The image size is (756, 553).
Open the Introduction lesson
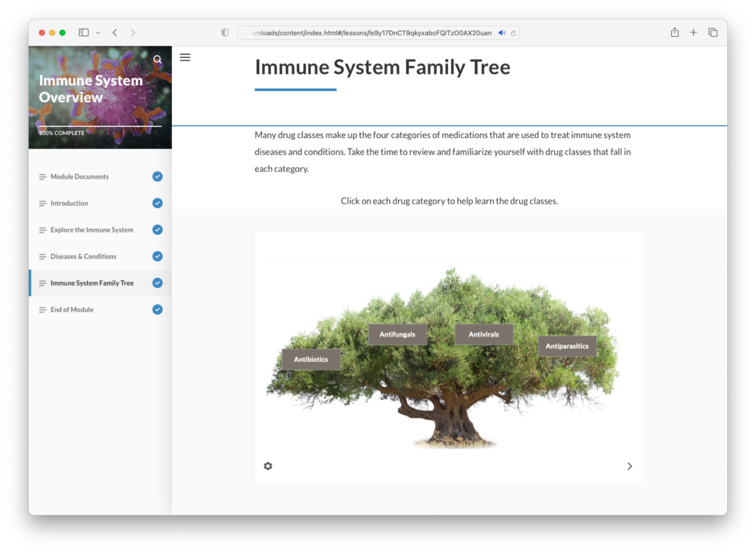click(100, 203)
